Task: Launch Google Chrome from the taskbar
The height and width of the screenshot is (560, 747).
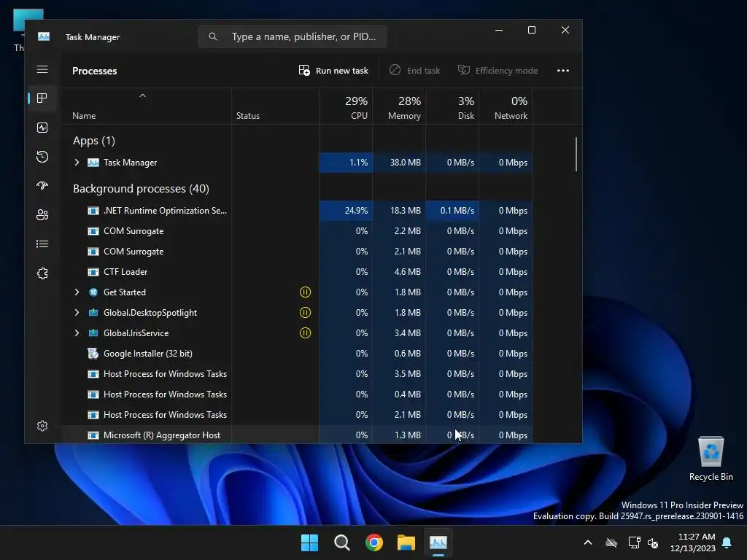Action: 374,542
